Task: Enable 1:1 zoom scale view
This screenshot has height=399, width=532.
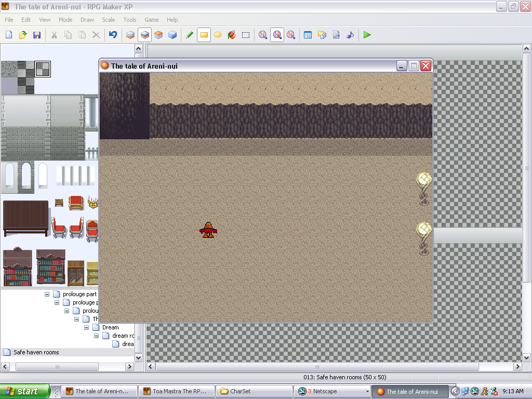Action: tap(262, 35)
